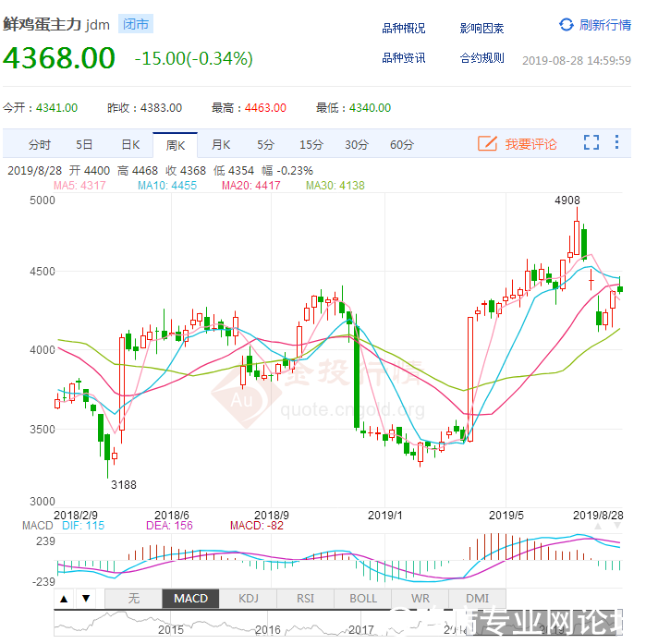
Task: Show the 分时 intraday chart
Action: pyautogui.click(x=40, y=144)
